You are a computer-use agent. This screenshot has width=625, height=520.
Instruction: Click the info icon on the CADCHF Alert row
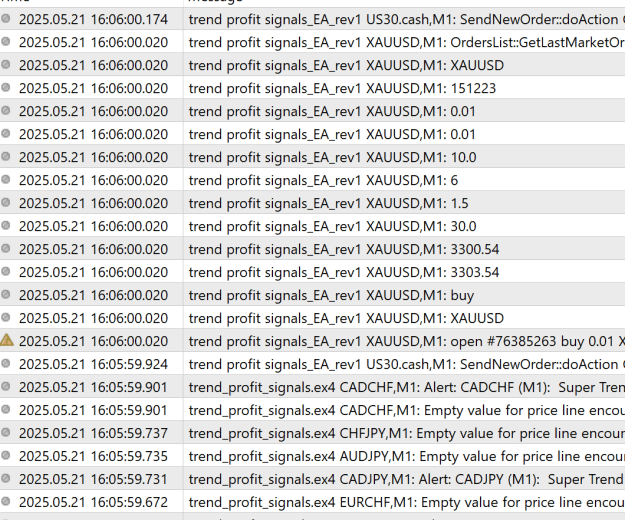pos(6,386)
